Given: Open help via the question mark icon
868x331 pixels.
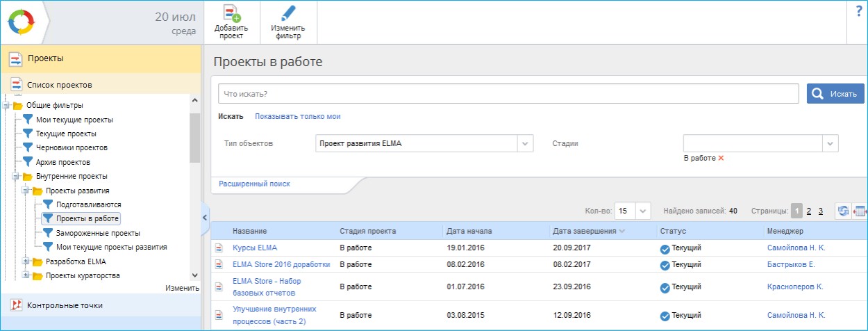Looking at the screenshot, I should [858, 11].
